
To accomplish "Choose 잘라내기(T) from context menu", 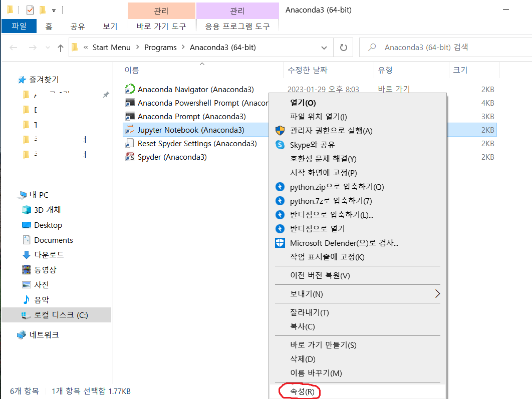I will [358, 312].
